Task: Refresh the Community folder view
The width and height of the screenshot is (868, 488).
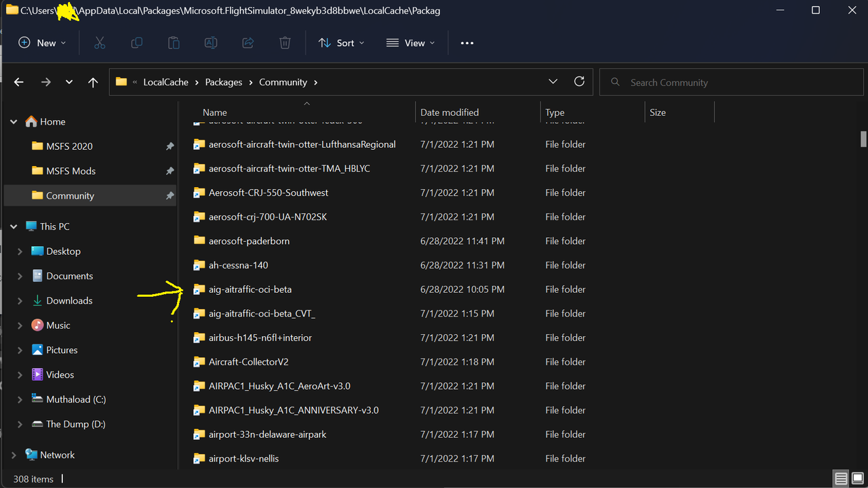Action: point(579,81)
